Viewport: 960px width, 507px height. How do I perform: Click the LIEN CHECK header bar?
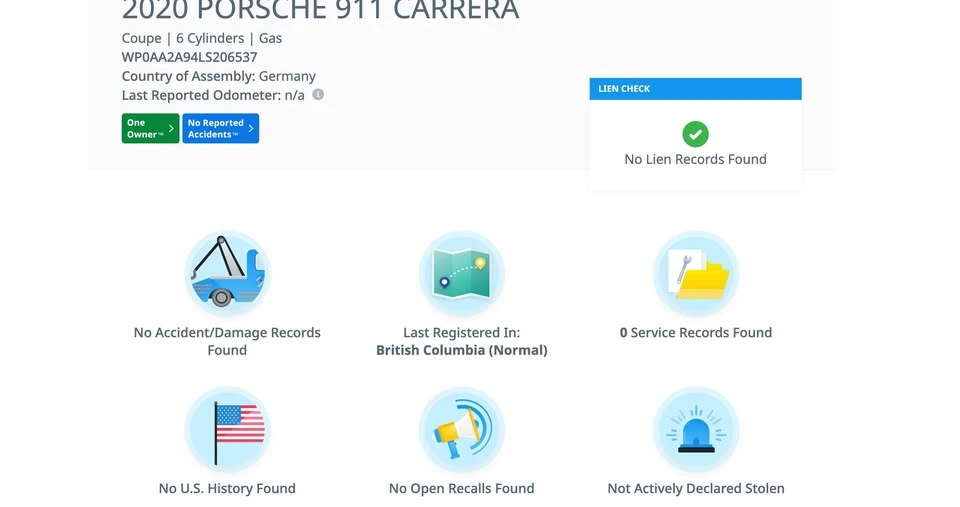[696, 89]
